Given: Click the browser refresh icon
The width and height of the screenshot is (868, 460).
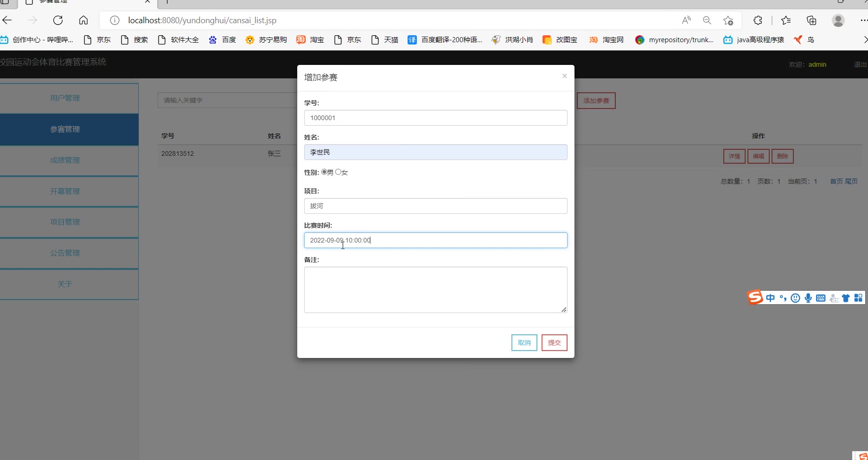Looking at the screenshot, I should pyautogui.click(x=58, y=20).
